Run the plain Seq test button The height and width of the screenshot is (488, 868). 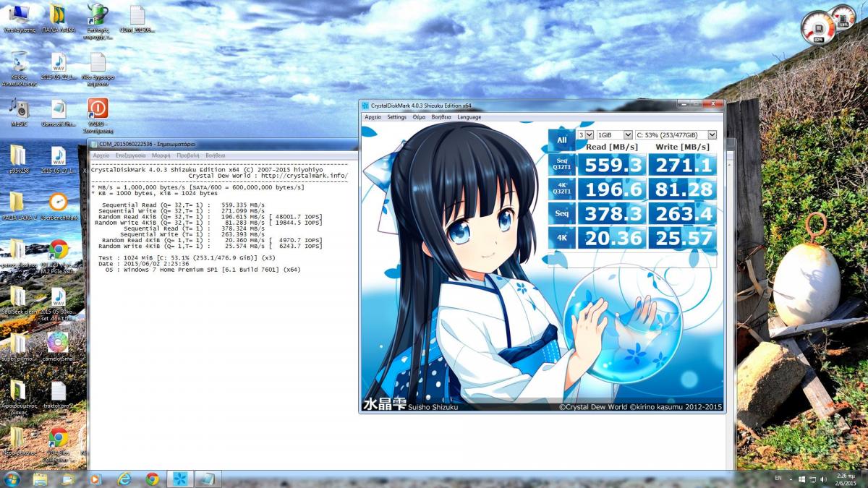(x=561, y=214)
